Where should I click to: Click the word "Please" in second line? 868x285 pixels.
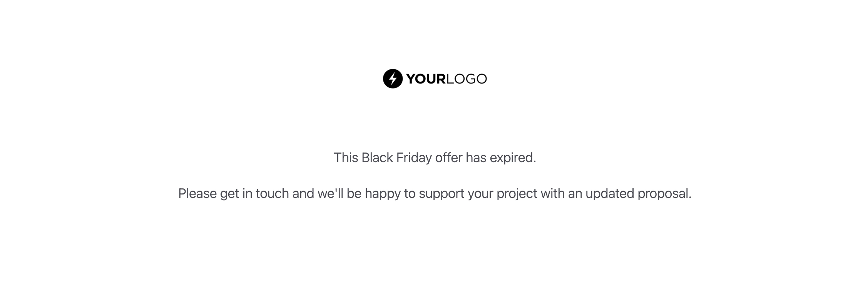pos(197,194)
